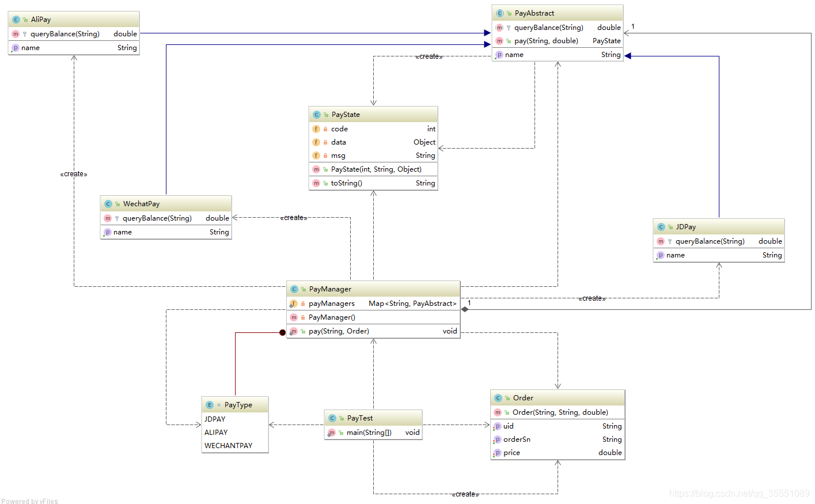
Task: Click the PayManager class icon
Action: [x=294, y=289]
